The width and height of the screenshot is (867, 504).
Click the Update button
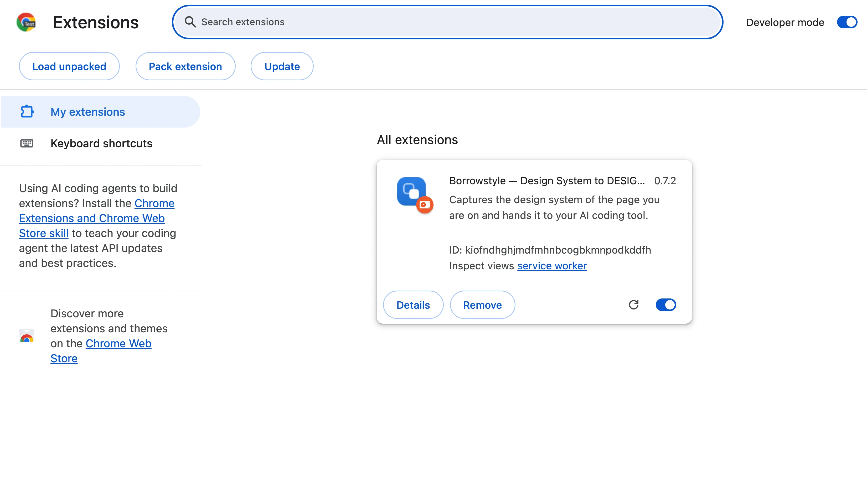click(x=282, y=66)
